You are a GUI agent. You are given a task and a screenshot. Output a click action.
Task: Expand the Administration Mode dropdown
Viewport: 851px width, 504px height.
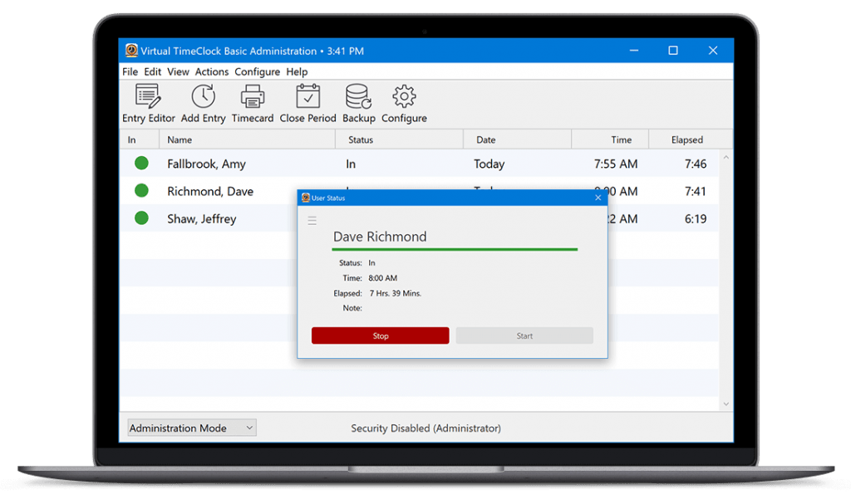pyautogui.click(x=192, y=428)
